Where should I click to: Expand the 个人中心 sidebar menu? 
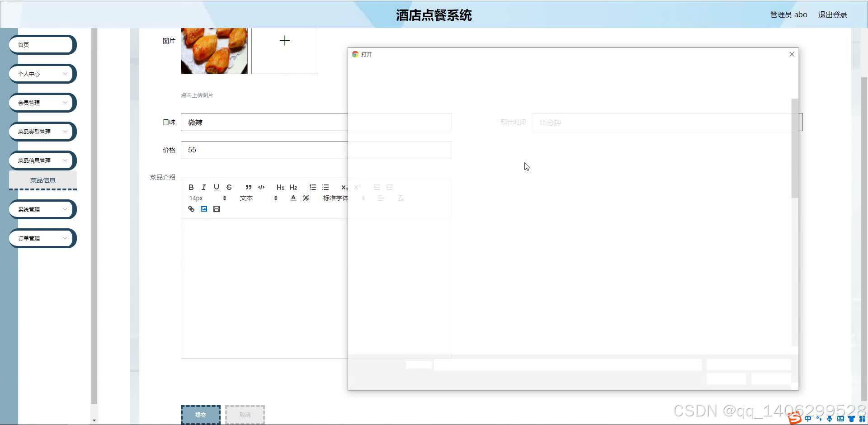point(42,74)
